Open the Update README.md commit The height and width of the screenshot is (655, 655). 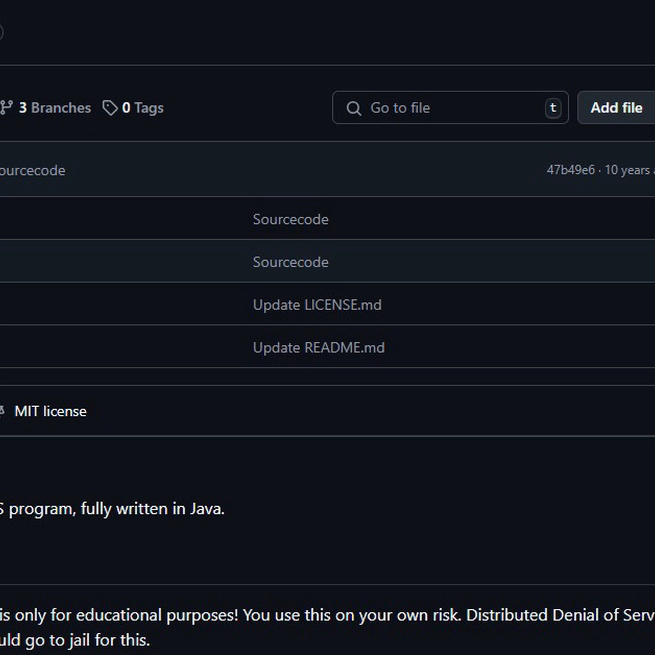click(x=318, y=348)
